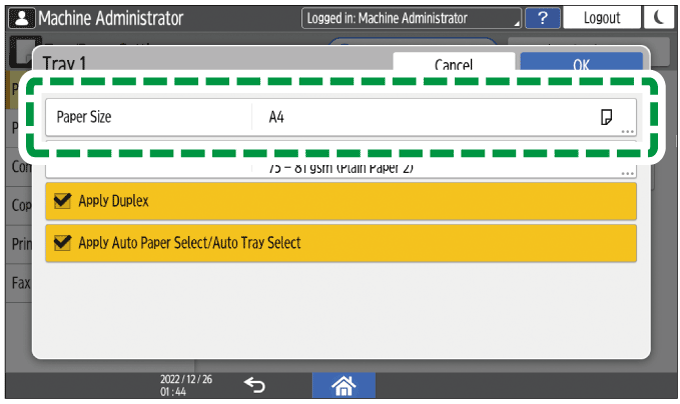Select the partially hidden Fax sidebar tab

pos(19,283)
